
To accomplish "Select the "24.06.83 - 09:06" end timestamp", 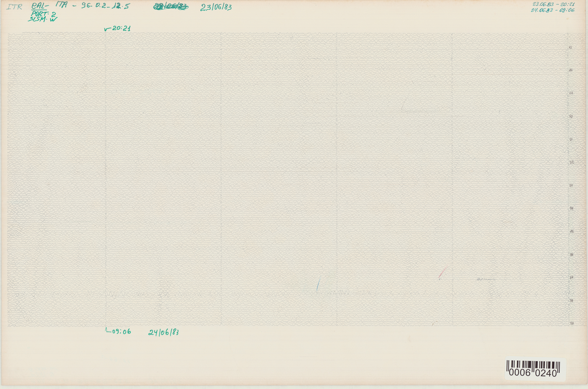I will coord(553,10).
